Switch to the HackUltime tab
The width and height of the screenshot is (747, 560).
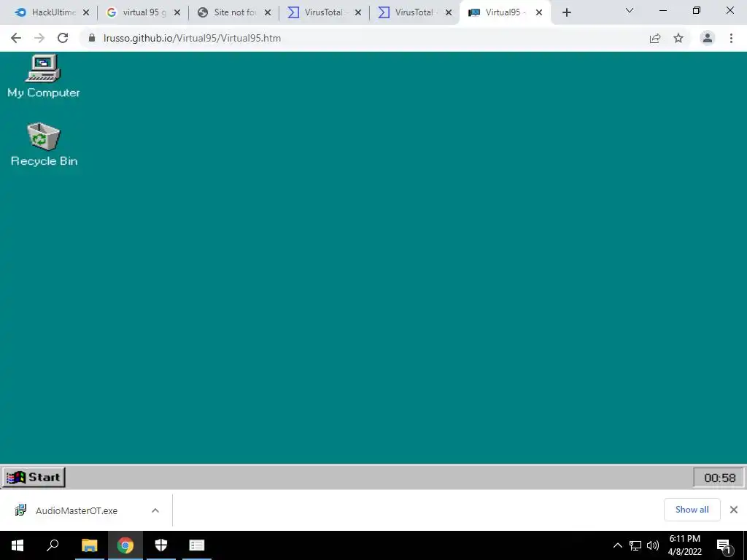(50, 12)
